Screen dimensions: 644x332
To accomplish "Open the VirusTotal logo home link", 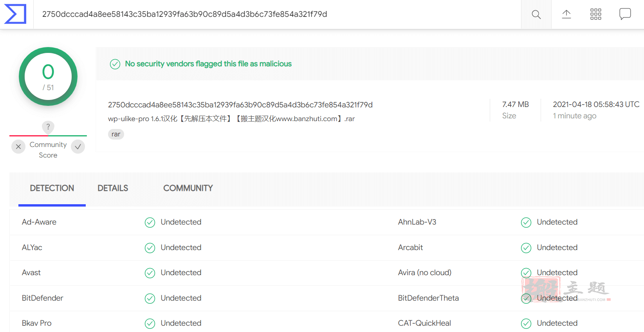I will point(15,14).
